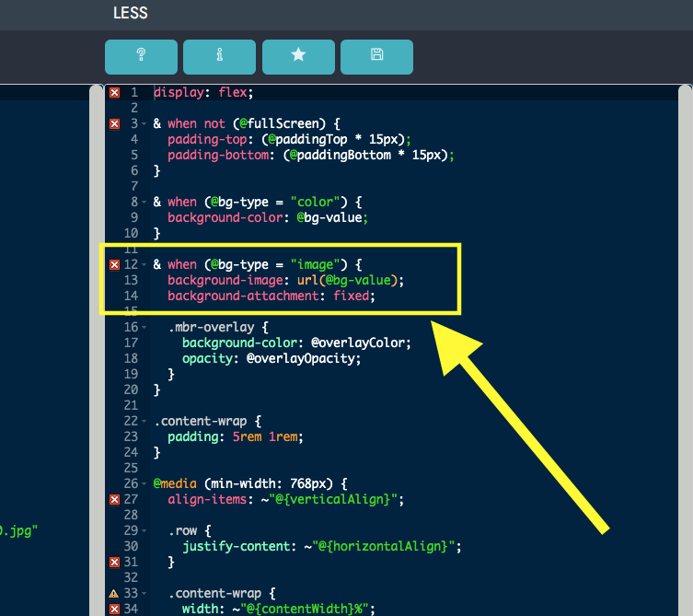
Task: Click '"color"' string on line 8
Action: [316, 202]
